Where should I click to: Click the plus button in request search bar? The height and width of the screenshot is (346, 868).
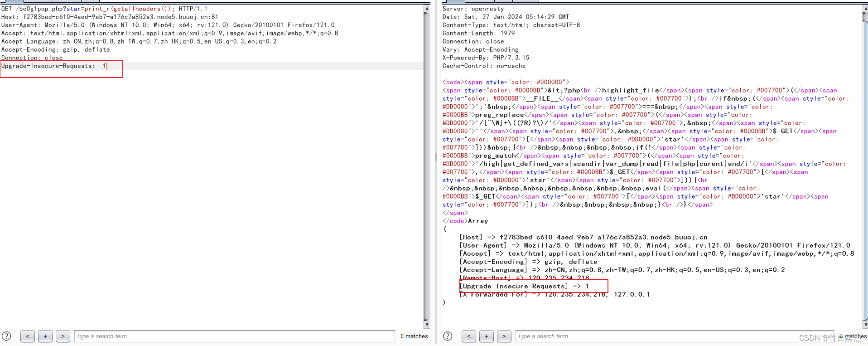pyautogui.click(x=45, y=336)
